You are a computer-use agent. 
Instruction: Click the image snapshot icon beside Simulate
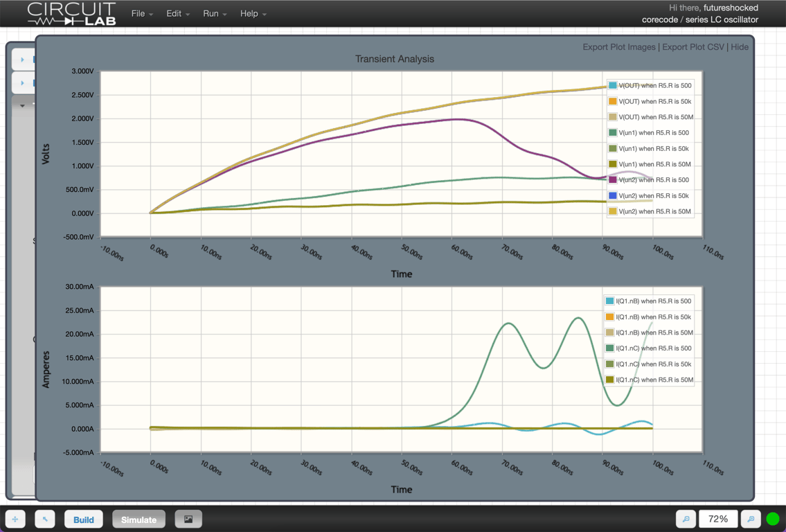(188, 519)
